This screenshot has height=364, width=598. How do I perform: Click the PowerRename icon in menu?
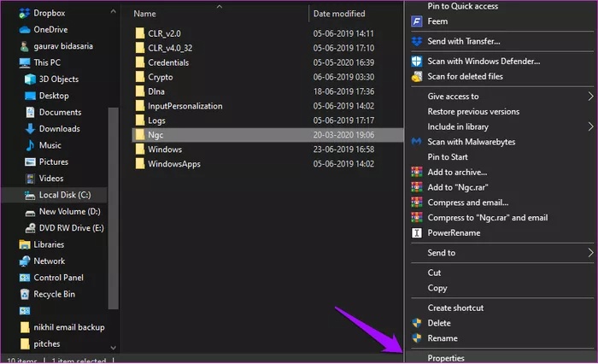[417, 232]
